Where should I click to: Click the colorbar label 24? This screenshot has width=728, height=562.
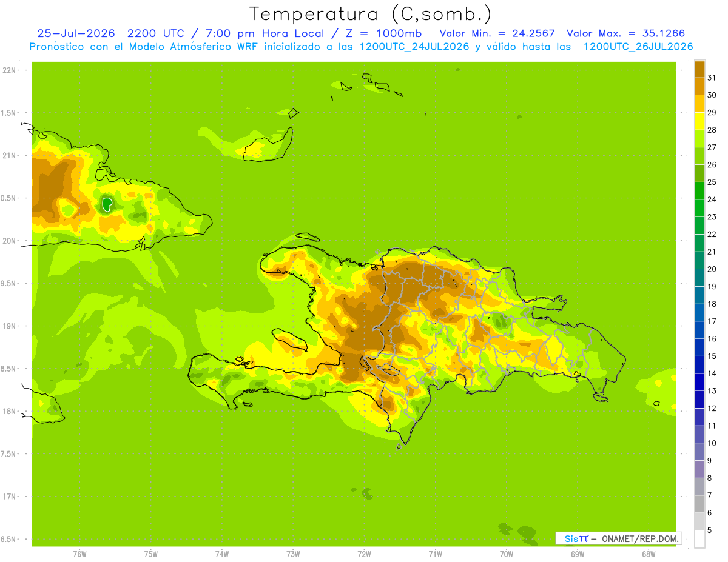pos(712,199)
